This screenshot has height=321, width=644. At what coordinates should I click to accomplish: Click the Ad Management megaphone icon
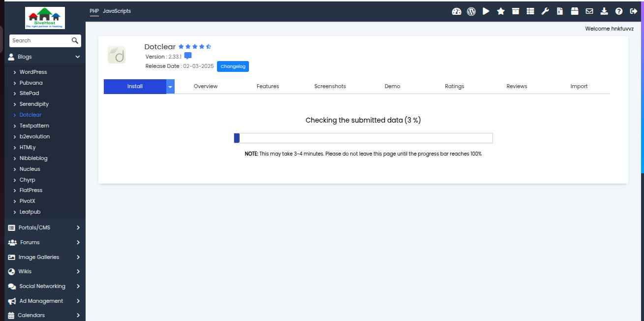tap(12, 301)
